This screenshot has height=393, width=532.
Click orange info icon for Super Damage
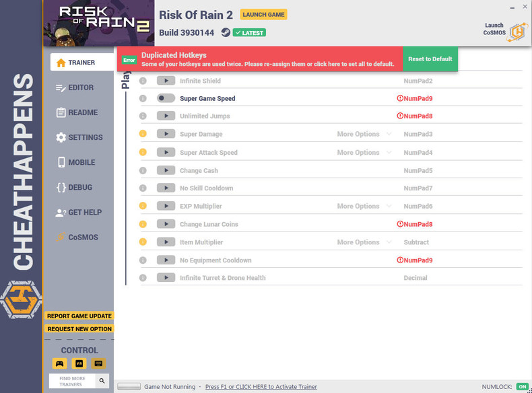[x=143, y=134]
